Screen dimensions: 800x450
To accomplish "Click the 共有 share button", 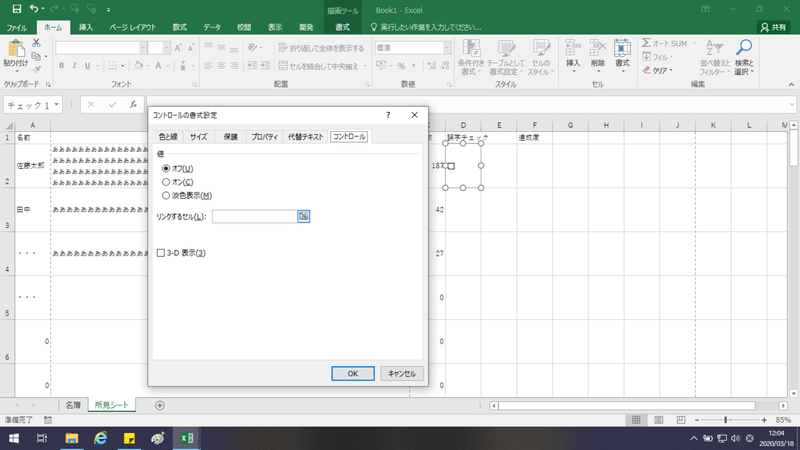I will pyautogui.click(x=773, y=27).
